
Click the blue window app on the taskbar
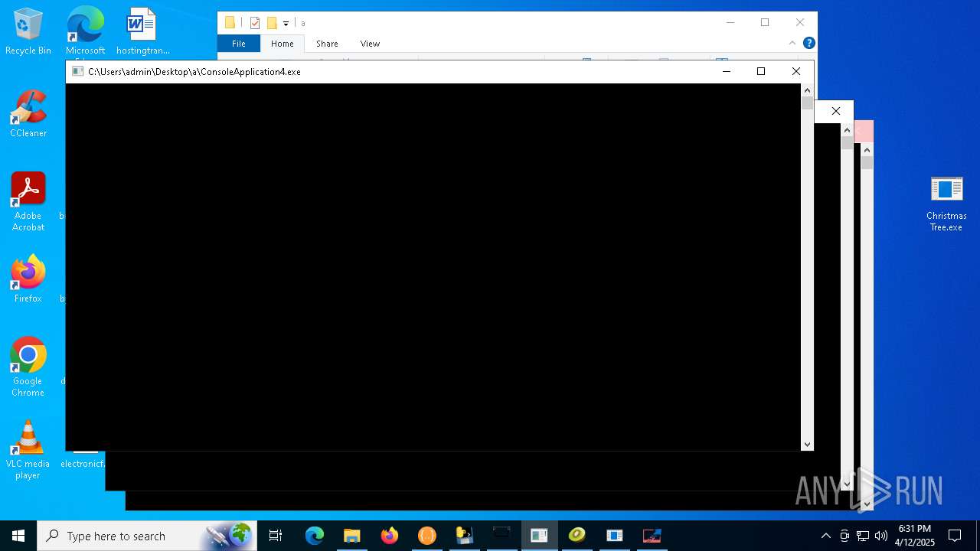[x=615, y=536]
